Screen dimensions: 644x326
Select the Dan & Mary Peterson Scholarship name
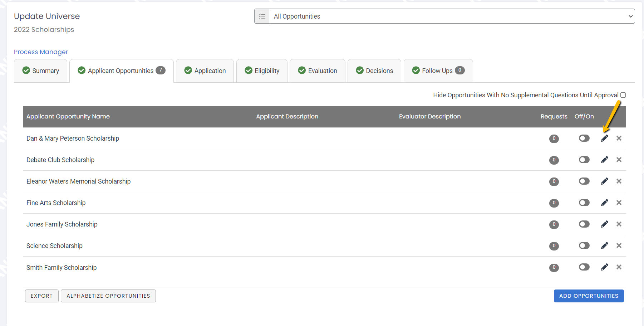tap(73, 138)
